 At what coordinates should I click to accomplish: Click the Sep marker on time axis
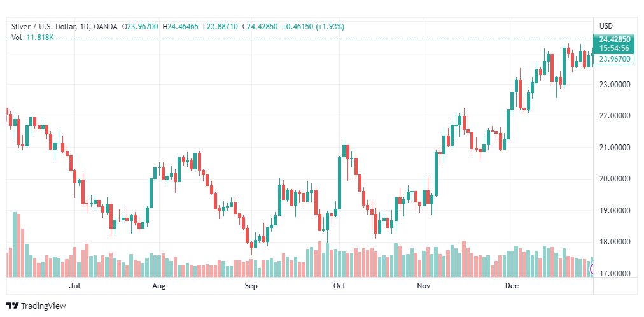click(x=251, y=286)
